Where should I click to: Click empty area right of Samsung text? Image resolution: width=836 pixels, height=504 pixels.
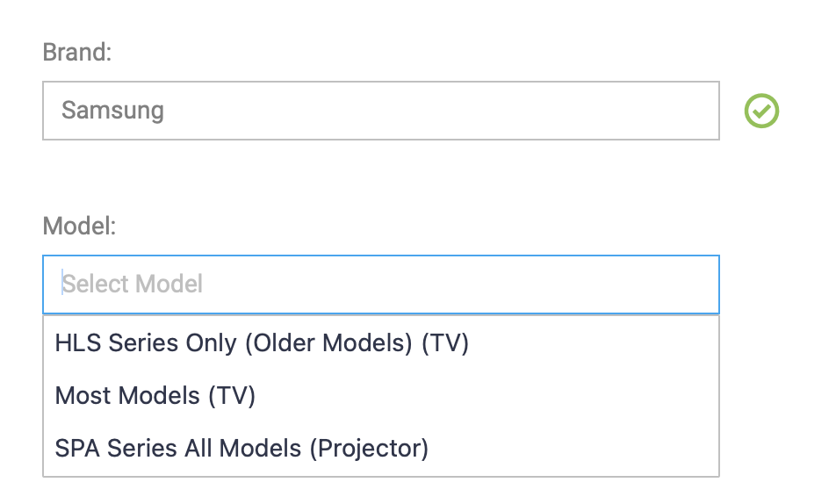[439, 111]
